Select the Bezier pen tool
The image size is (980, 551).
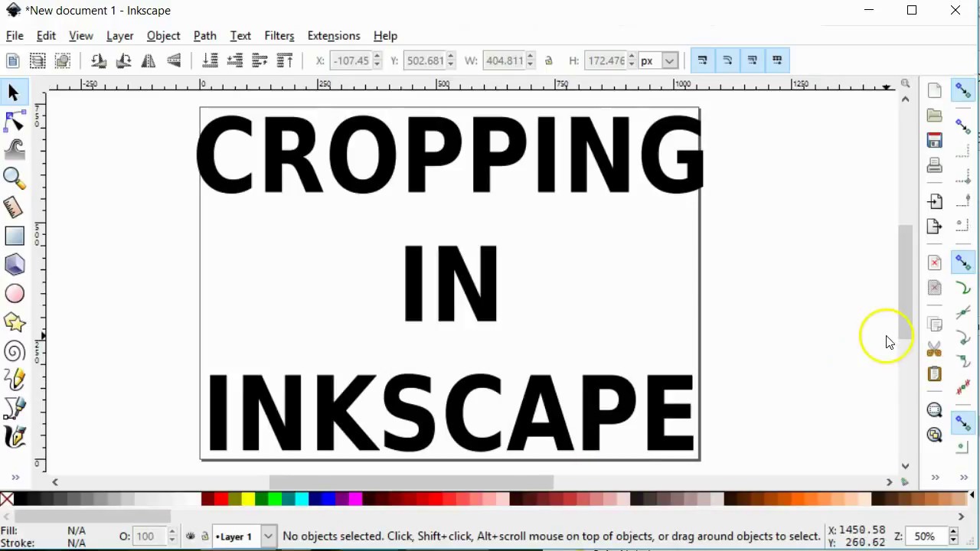click(14, 409)
